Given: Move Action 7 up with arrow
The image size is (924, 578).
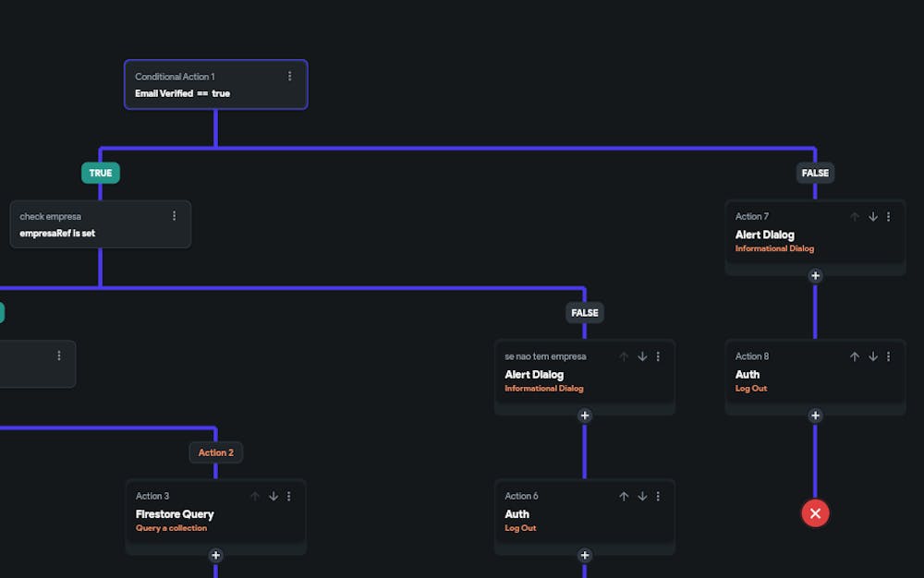Looking at the screenshot, I should tap(855, 217).
